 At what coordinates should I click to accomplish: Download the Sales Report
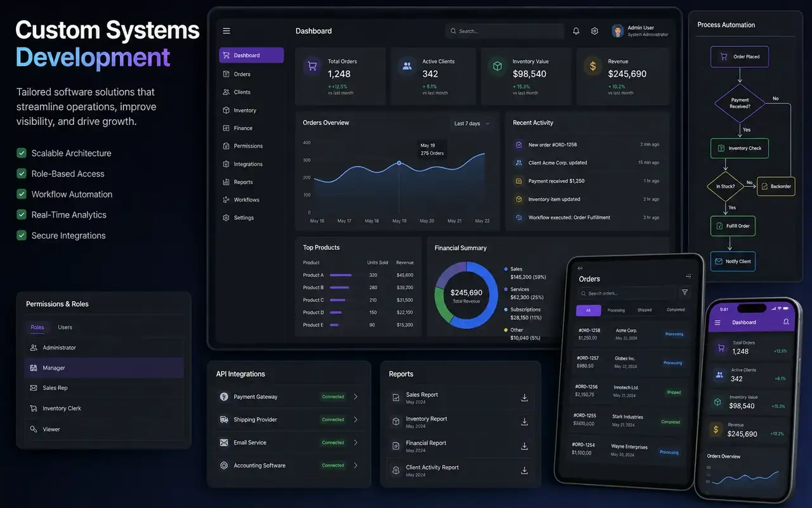[x=525, y=398]
